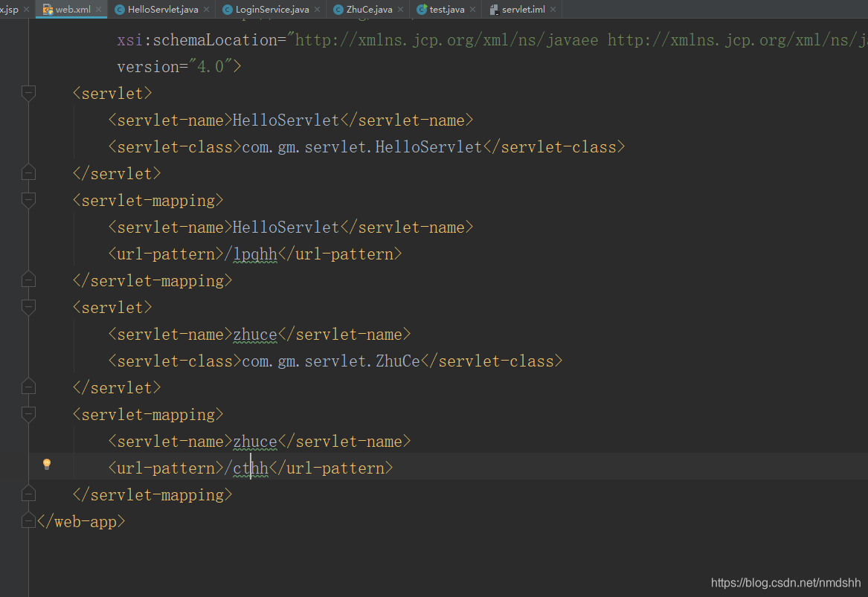This screenshot has height=597, width=868.
Task: Click the zhuce servlet-name above ZhuCe class line
Action: [255, 335]
